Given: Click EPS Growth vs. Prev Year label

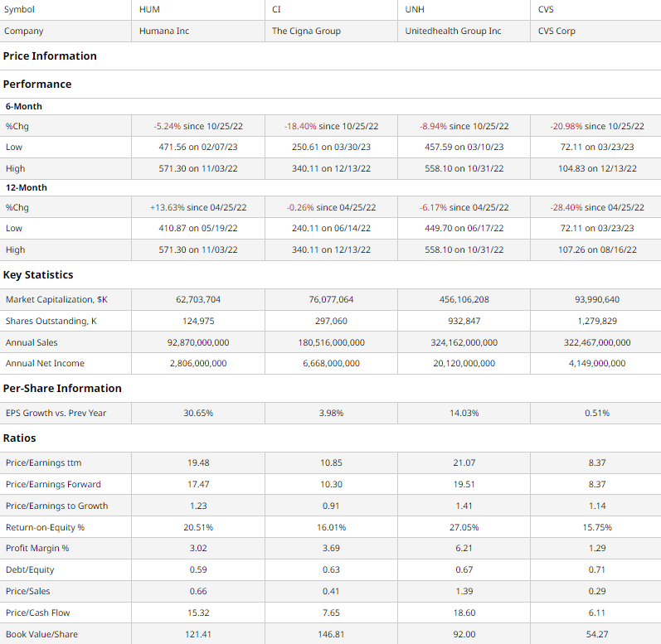Looking at the screenshot, I should coord(56,413).
